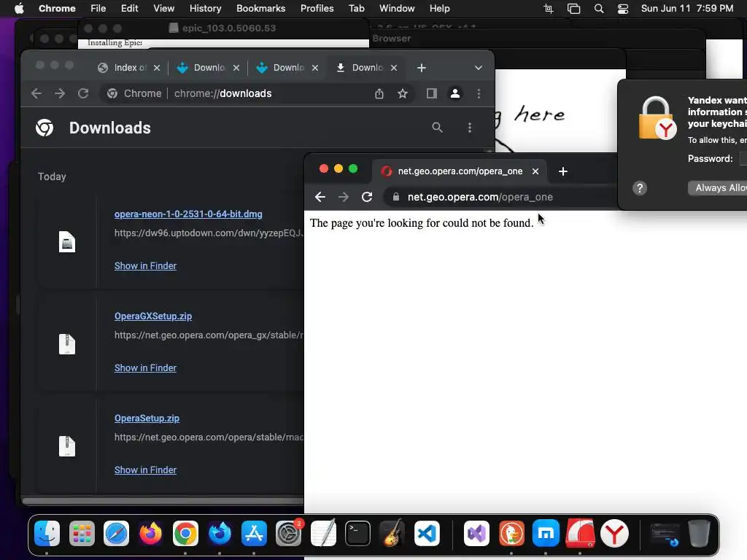This screenshot has height=560, width=747.
Task: Open System Preferences in the dock
Action: click(x=289, y=533)
